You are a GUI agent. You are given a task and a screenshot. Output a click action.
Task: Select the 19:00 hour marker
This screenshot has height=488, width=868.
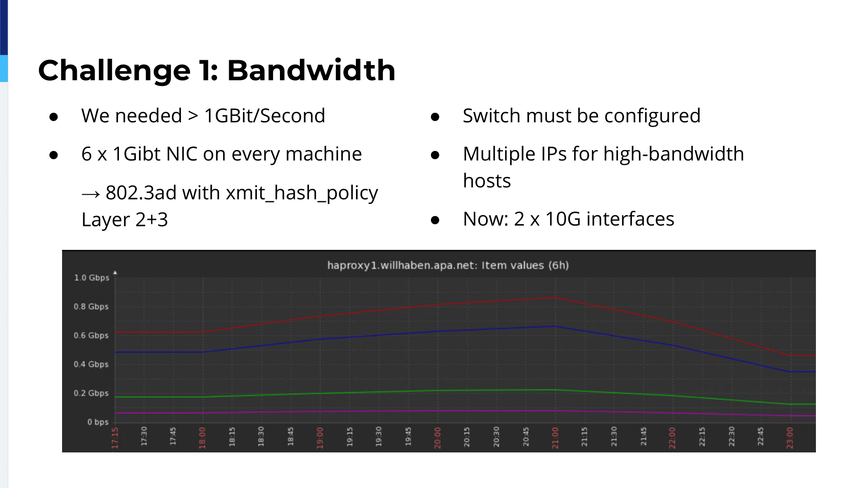point(319,437)
